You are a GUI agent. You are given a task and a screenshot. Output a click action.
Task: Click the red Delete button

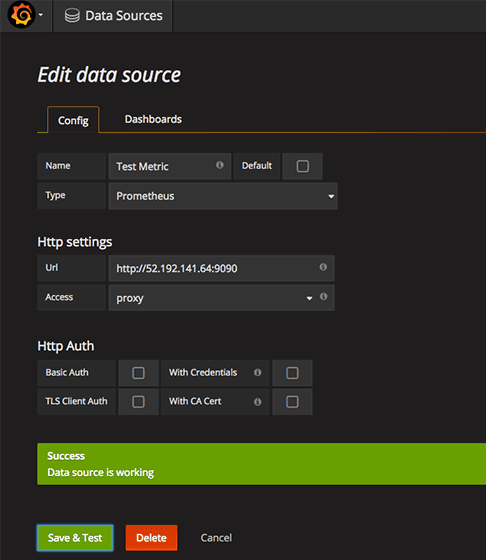point(151,538)
